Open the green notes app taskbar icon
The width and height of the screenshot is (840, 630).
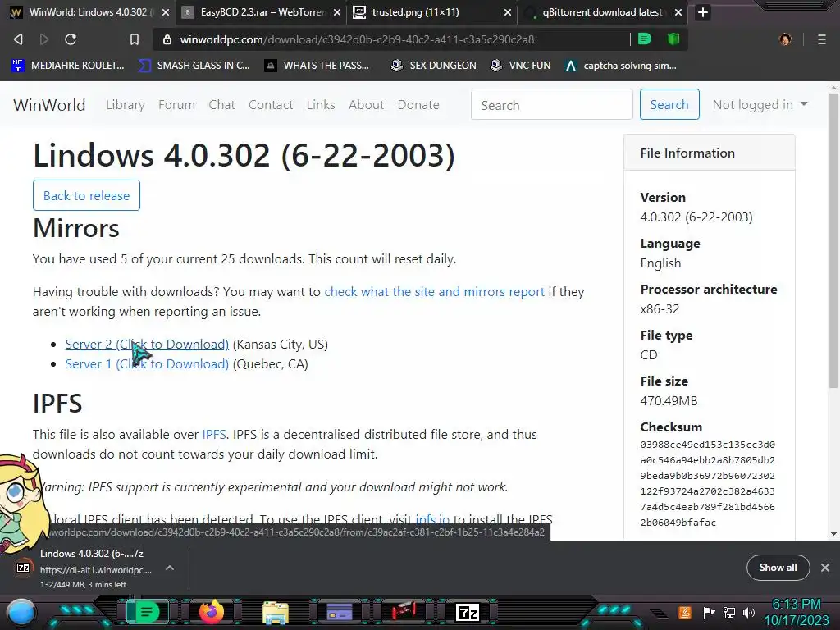click(x=146, y=612)
